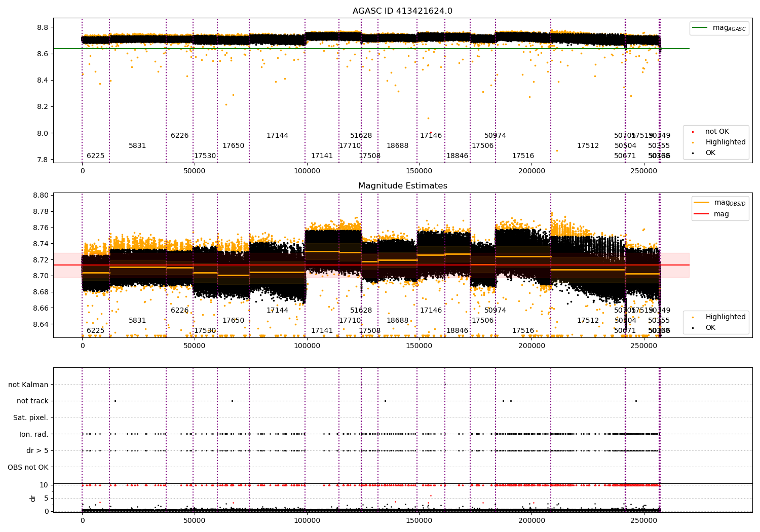
Task: Click the 'not track' axis label
Action: pyautogui.click(x=32, y=401)
